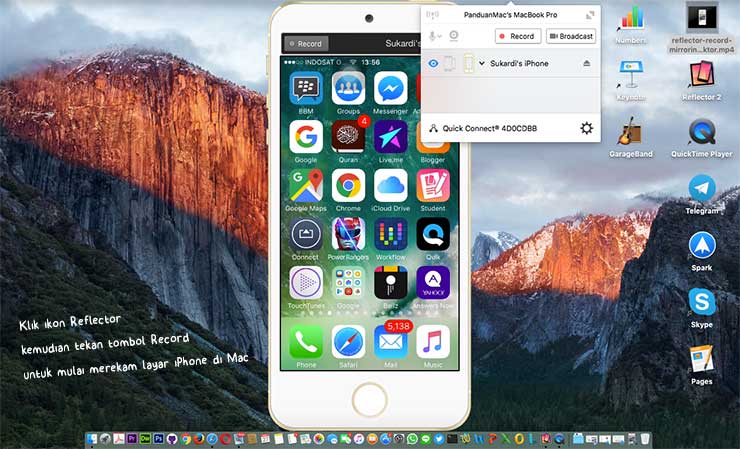
Task: Open Workflow app on iPhone
Action: [391, 234]
